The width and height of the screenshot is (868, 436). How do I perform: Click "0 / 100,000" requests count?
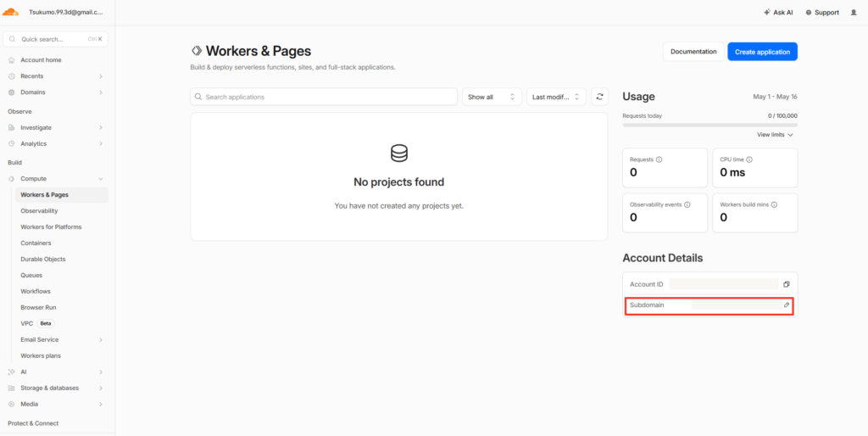tap(782, 116)
